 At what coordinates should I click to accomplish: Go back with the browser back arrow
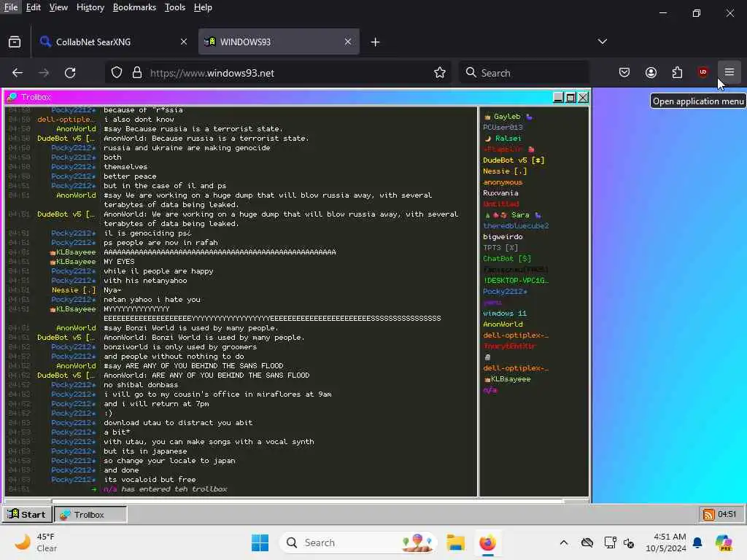coord(18,73)
